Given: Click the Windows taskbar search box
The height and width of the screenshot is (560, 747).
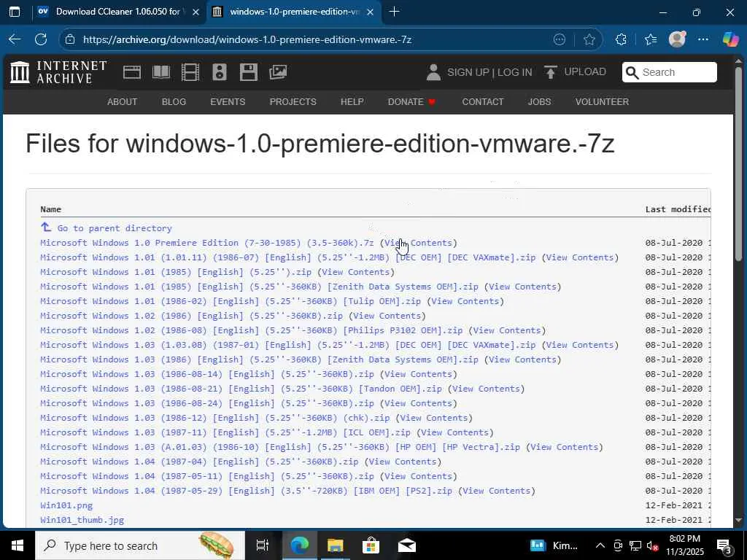Looking at the screenshot, I should pyautogui.click(x=140, y=545).
